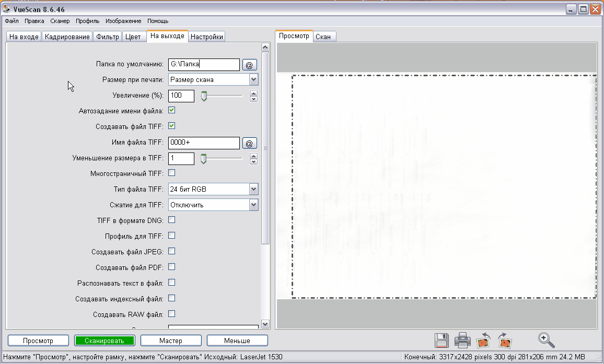Viewport: 604px width, 364px height.
Task: Click the 'Имя файла TIFF' text field
Action: tap(204, 143)
